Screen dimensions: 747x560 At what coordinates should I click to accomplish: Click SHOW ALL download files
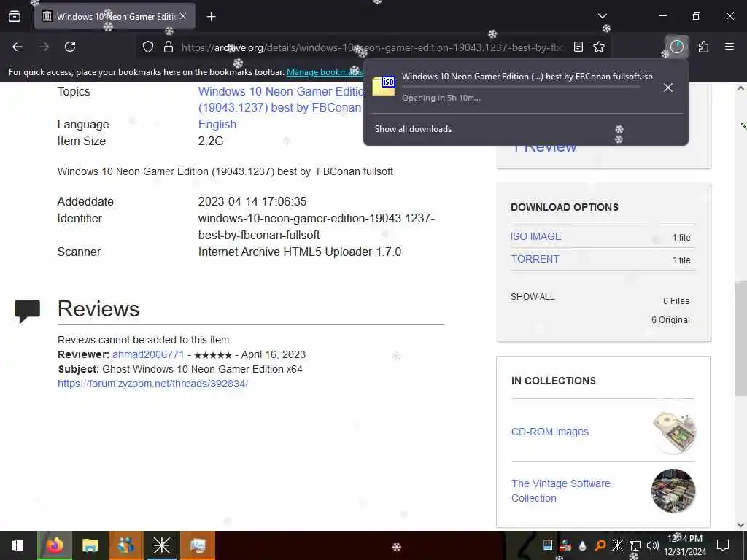(533, 297)
